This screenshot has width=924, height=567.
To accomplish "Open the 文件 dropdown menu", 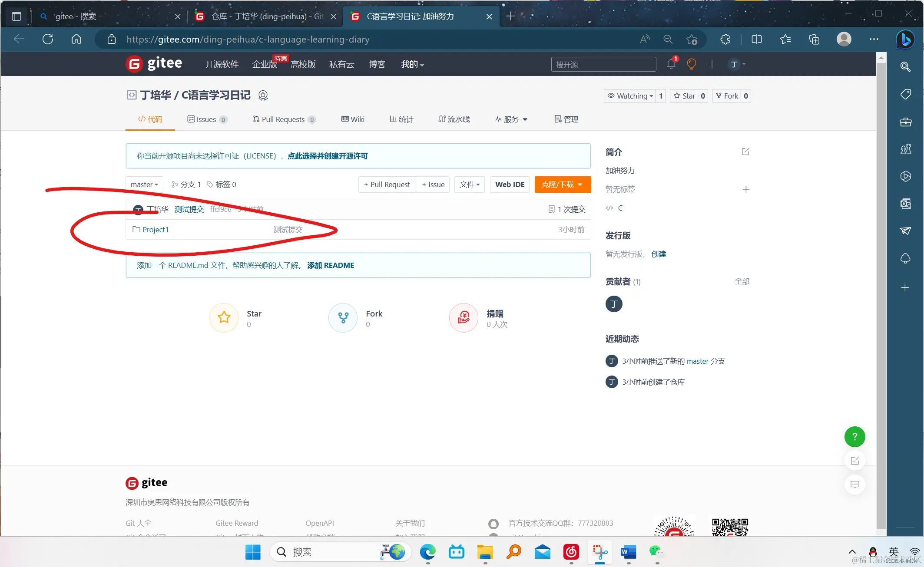I will (x=469, y=185).
